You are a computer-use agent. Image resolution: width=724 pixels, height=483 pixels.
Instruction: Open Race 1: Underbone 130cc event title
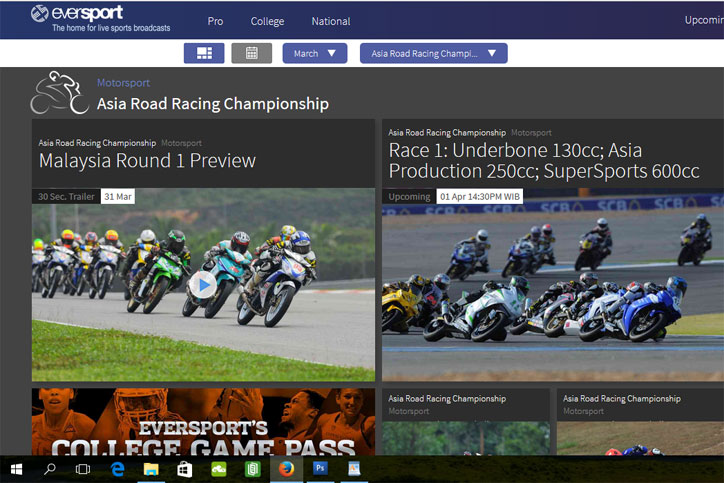[544, 161]
